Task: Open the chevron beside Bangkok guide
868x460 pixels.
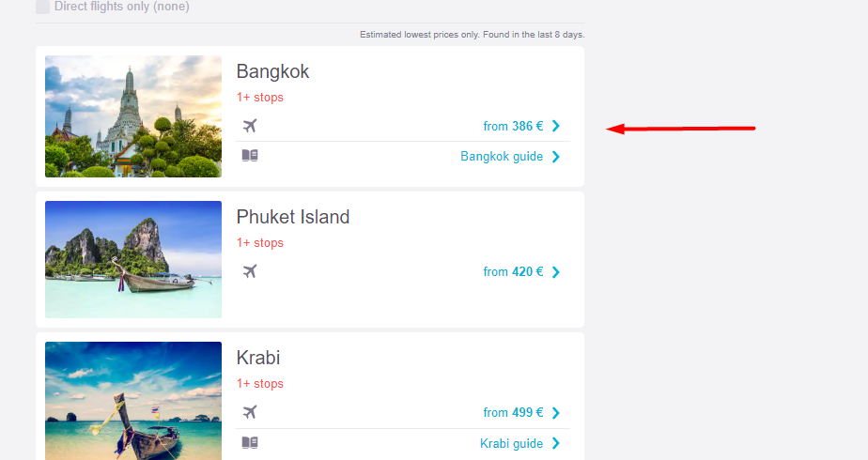Action: 556,157
